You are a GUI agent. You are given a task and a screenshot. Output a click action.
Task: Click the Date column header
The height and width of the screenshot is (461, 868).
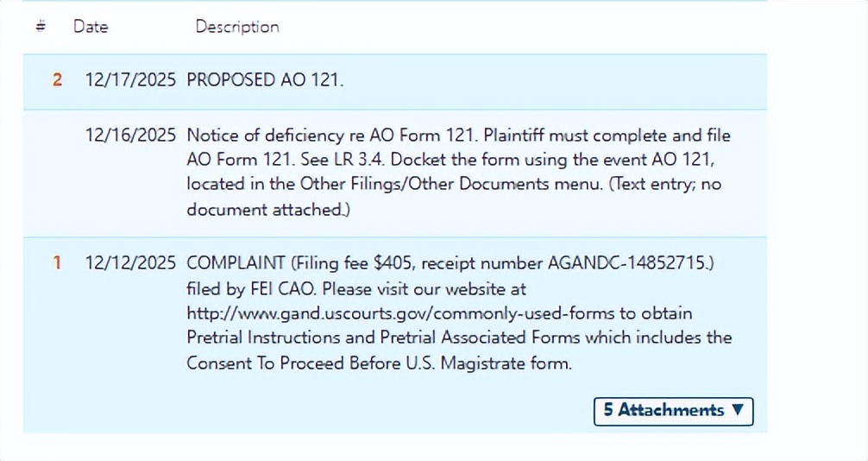click(x=91, y=27)
